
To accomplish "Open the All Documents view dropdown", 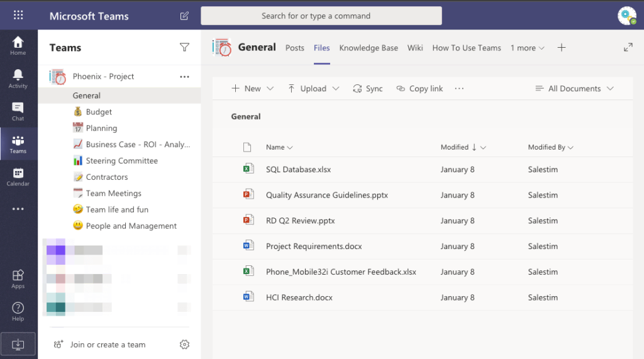I will tap(574, 89).
